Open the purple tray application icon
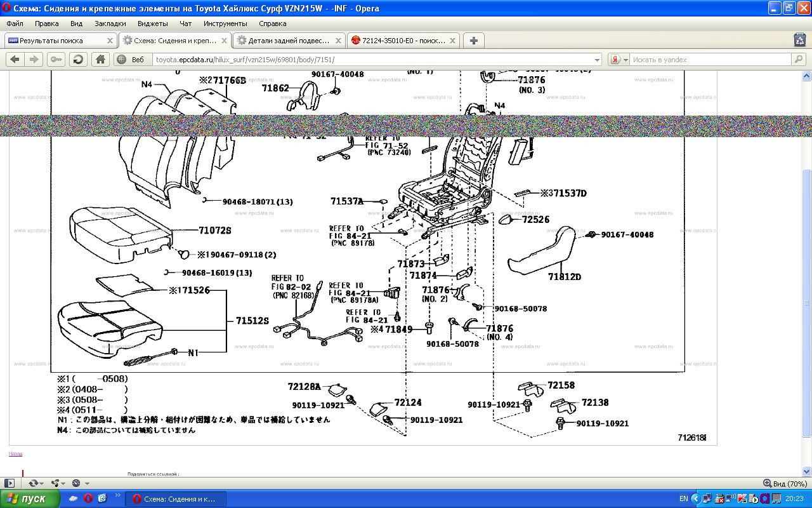Image resolution: width=812 pixels, height=508 pixels. (764, 498)
